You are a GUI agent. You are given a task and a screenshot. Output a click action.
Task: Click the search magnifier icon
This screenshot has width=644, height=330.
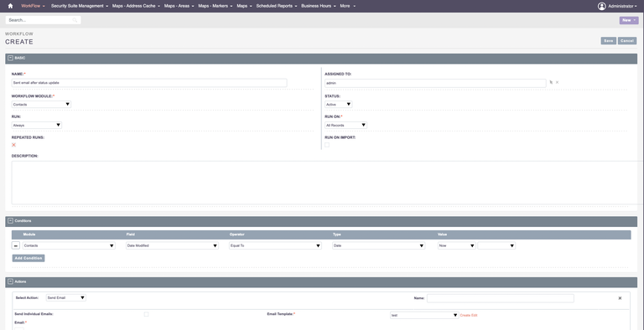pyautogui.click(x=75, y=20)
